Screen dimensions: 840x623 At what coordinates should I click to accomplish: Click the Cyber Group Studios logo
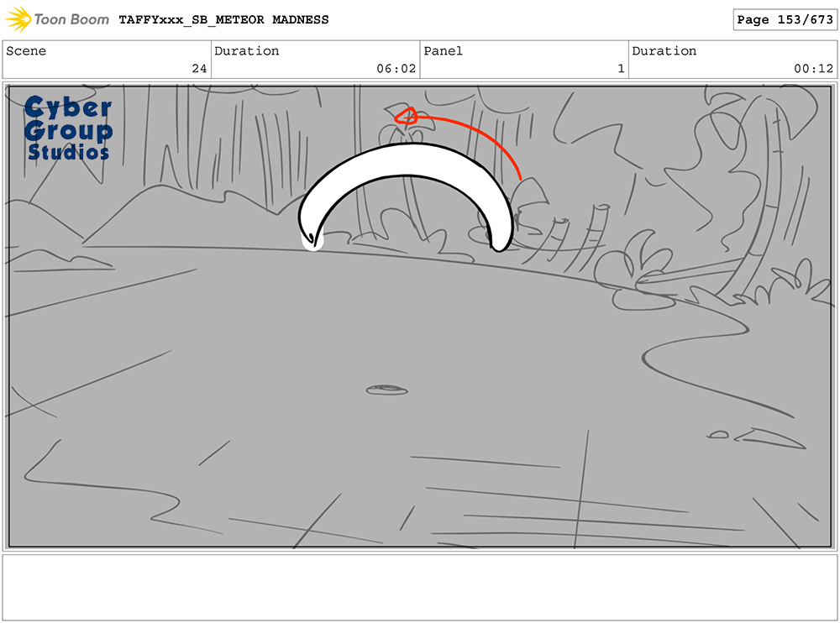point(69,128)
